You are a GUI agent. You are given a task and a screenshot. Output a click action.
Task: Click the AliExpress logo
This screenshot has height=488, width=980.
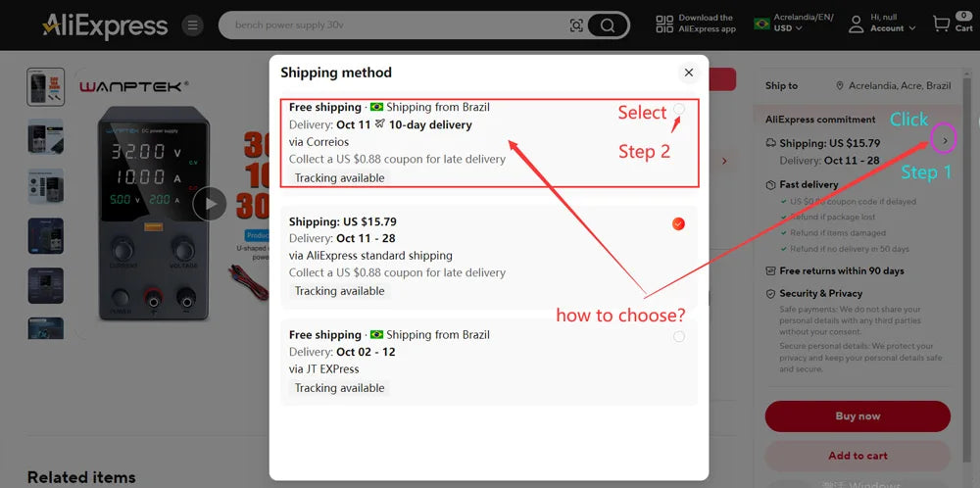pos(105,25)
